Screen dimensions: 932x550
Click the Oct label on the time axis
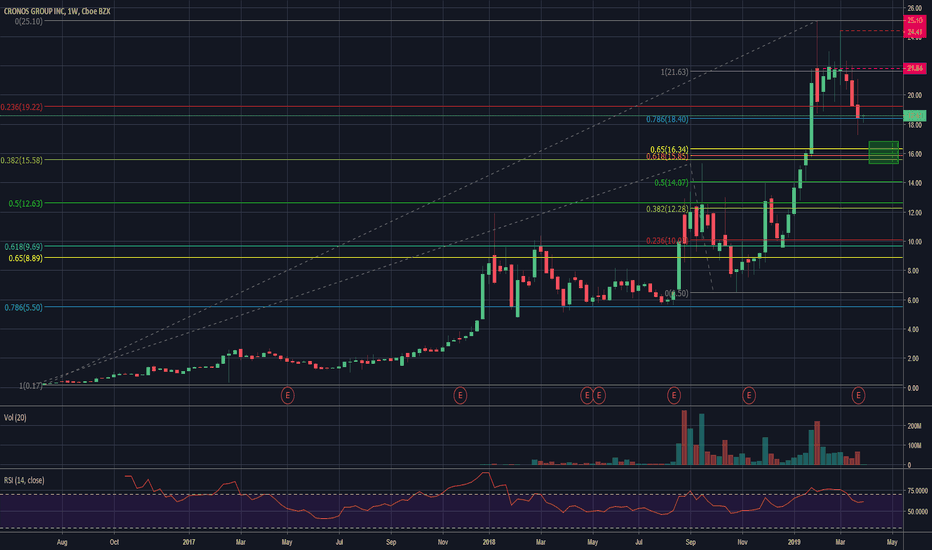pos(114,542)
